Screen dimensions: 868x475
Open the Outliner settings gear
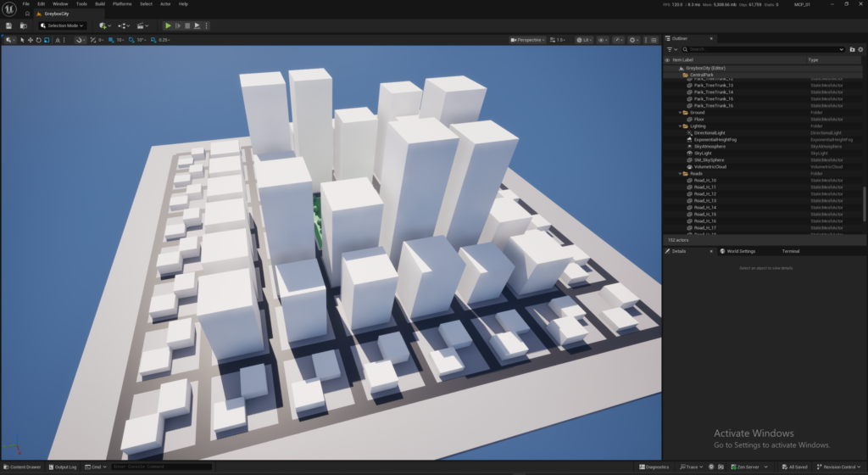tap(860, 49)
